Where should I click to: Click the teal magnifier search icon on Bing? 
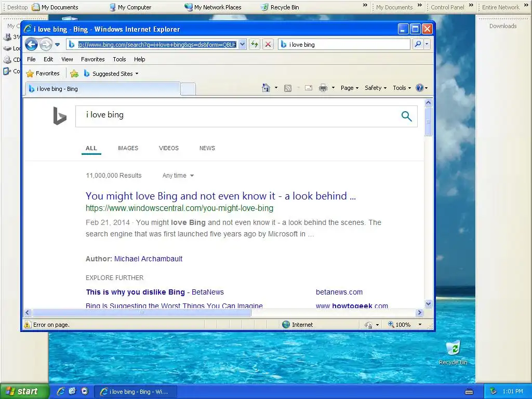(406, 116)
